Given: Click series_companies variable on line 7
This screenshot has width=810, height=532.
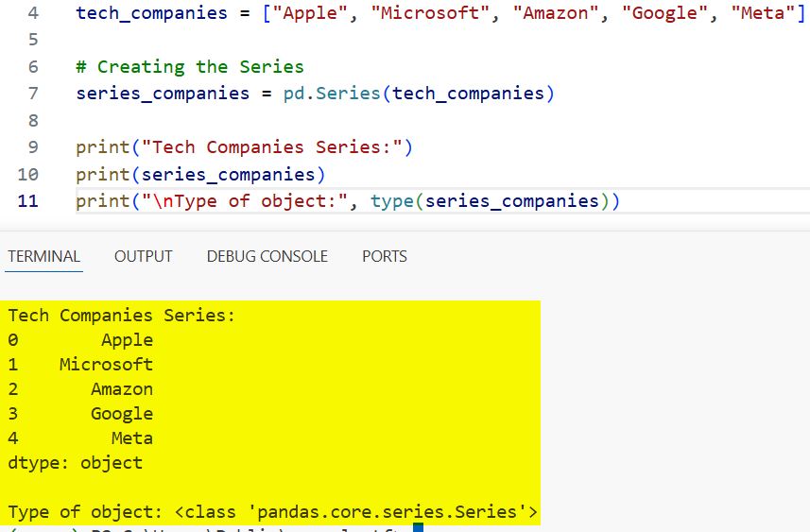Looking at the screenshot, I should coord(163,94).
